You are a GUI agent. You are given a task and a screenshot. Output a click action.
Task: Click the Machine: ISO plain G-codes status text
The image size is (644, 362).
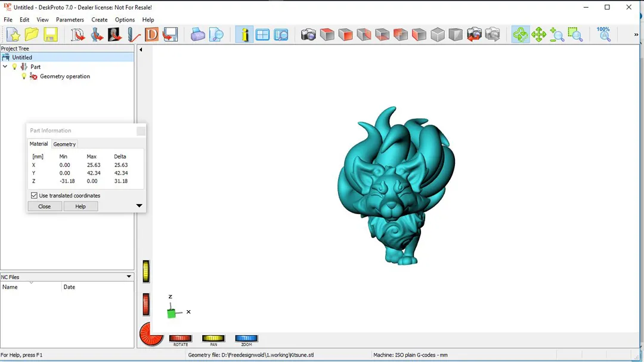click(x=410, y=355)
